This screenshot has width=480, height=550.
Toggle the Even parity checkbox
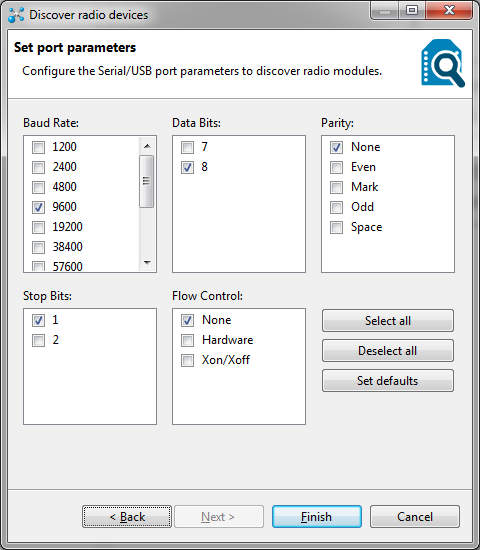336,167
